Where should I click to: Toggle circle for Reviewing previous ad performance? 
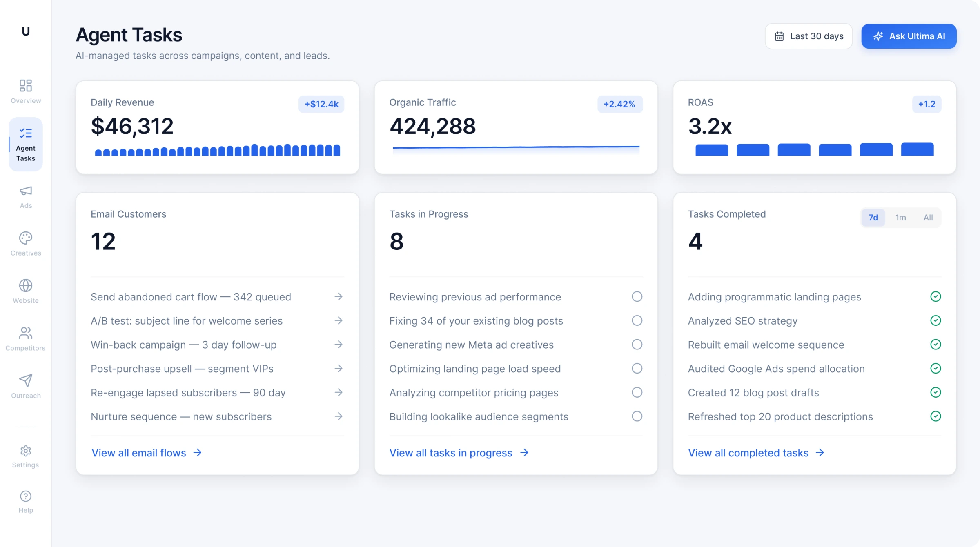(637, 297)
